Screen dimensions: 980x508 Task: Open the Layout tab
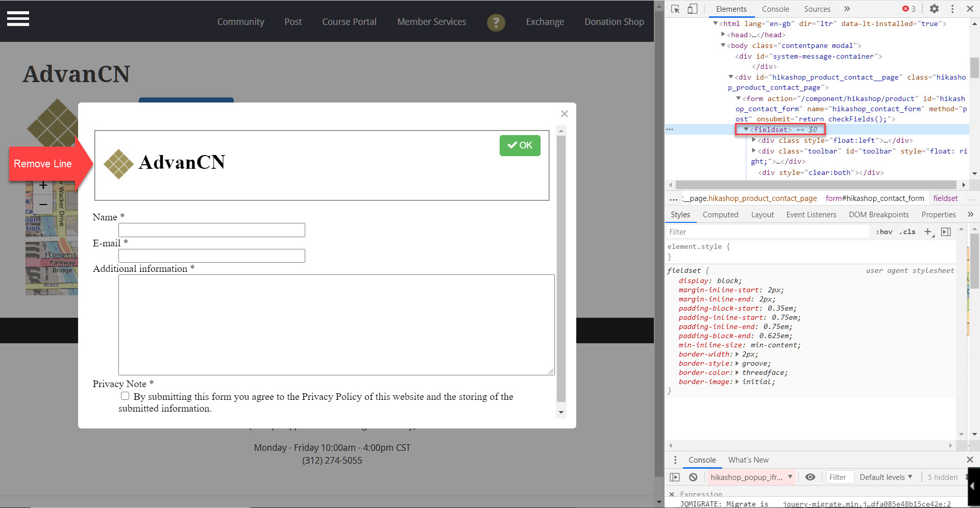(x=762, y=215)
